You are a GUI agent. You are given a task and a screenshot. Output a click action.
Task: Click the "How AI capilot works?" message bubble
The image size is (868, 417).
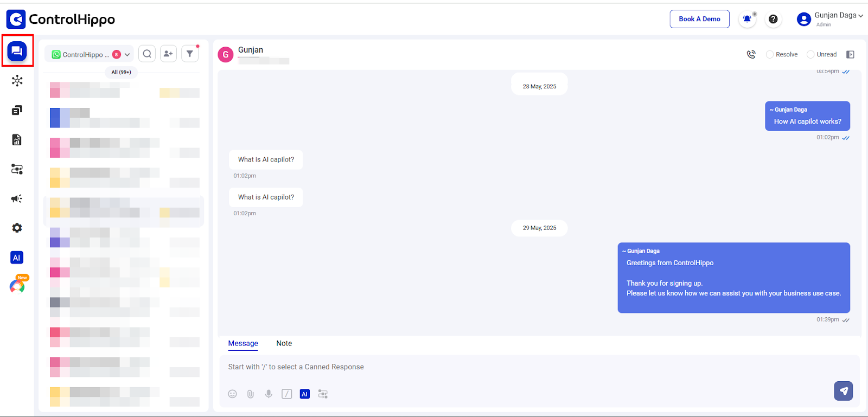[808, 116]
